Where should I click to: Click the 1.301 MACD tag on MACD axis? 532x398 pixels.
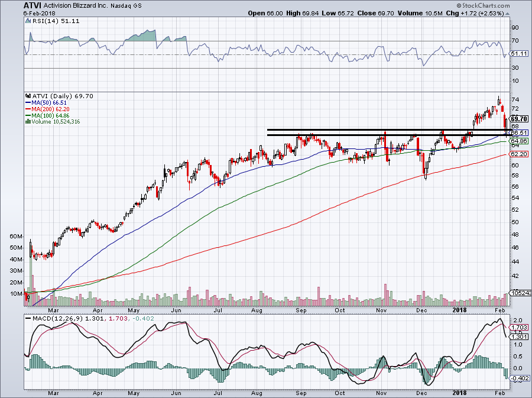pos(519,336)
